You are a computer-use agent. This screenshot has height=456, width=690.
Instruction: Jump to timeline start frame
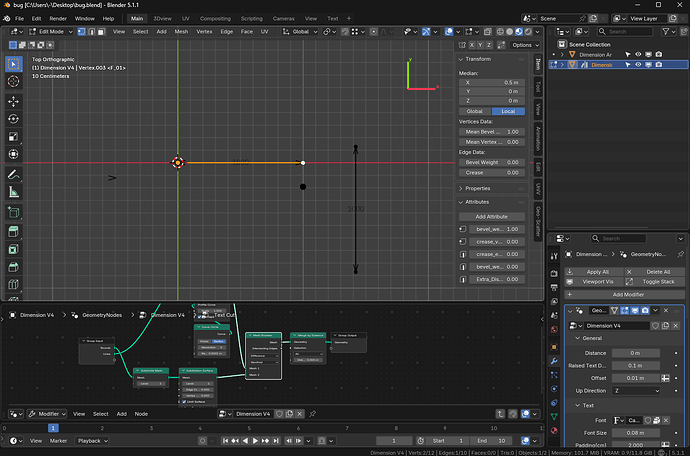pos(225,441)
